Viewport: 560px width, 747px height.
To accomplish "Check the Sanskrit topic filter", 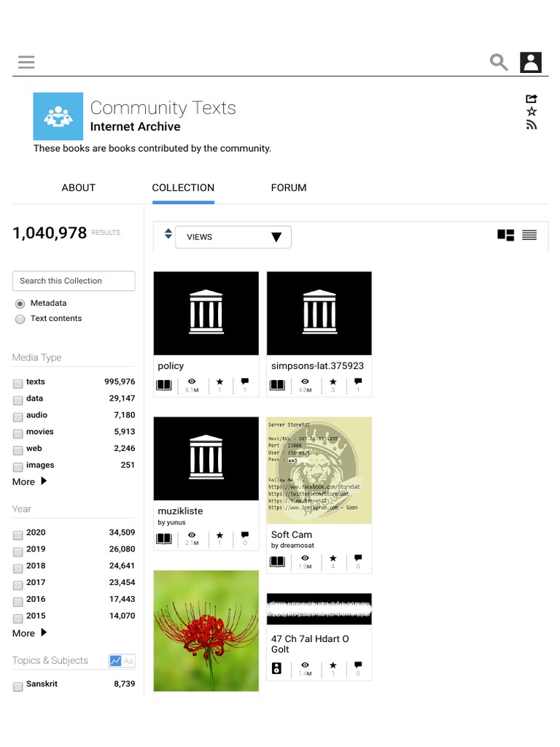I will pos(17,686).
